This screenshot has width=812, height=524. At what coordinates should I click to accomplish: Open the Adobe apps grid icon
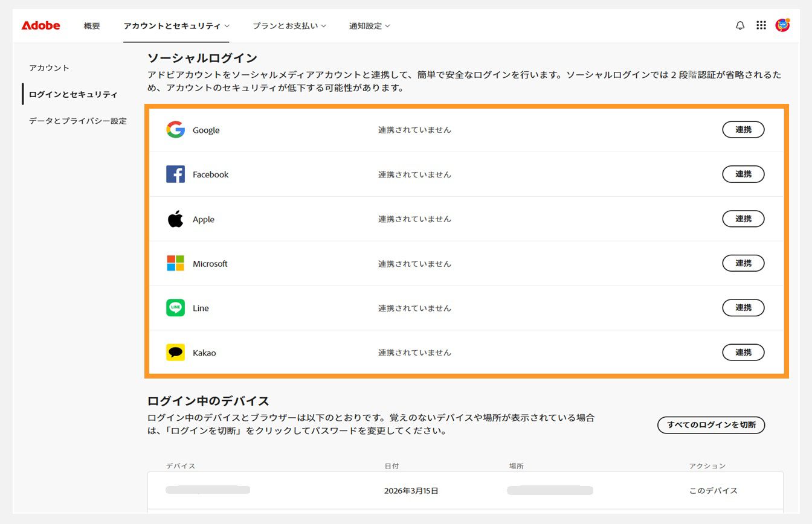pyautogui.click(x=761, y=25)
